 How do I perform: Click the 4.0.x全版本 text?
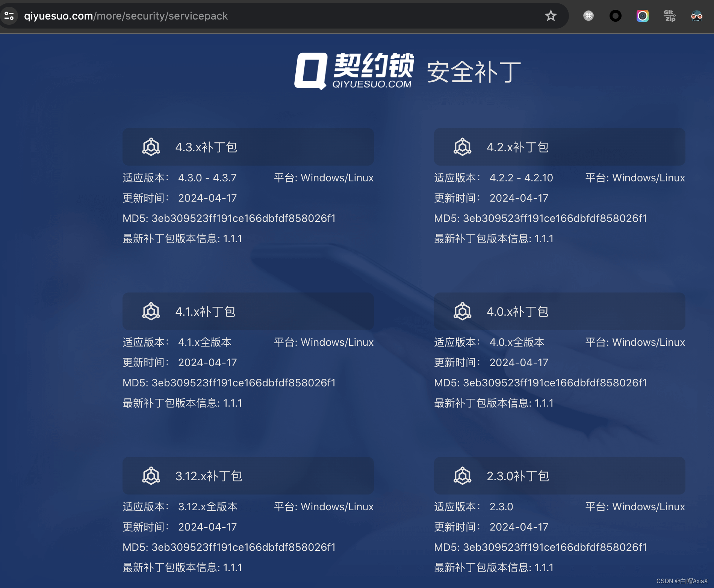click(517, 342)
